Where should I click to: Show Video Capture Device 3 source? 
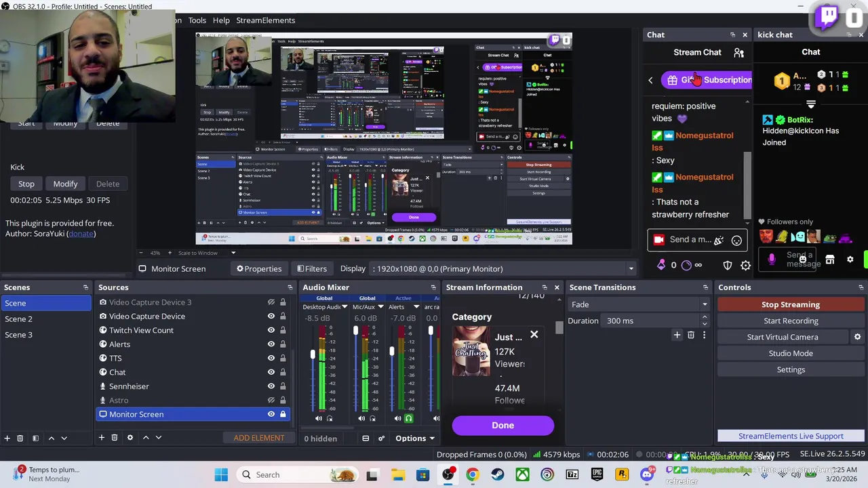coord(271,302)
